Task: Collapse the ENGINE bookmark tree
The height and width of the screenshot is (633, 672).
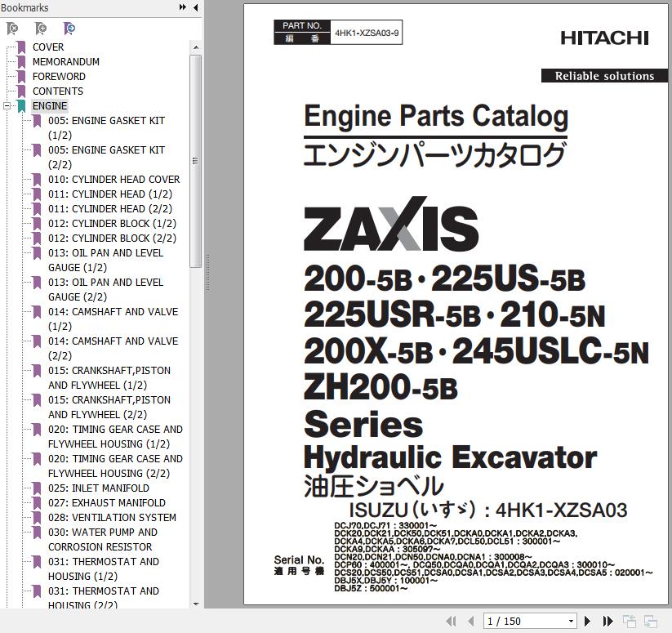Action: pyautogui.click(x=7, y=106)
